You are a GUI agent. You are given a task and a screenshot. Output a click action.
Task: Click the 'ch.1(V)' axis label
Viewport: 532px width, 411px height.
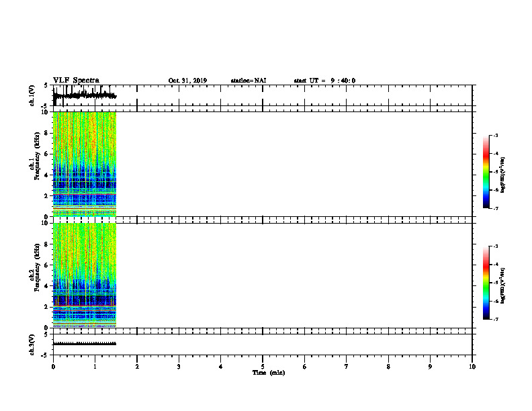click(x=32, y=95)
